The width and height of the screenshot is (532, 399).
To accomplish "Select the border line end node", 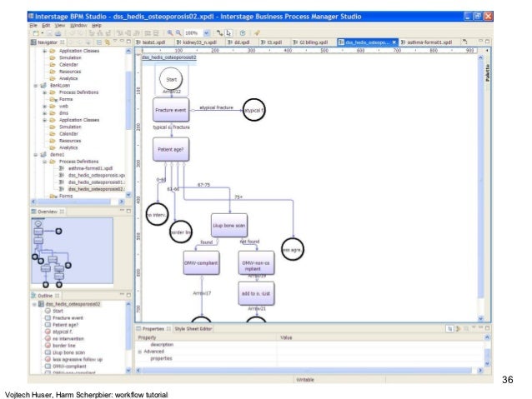I will [180, 232].
